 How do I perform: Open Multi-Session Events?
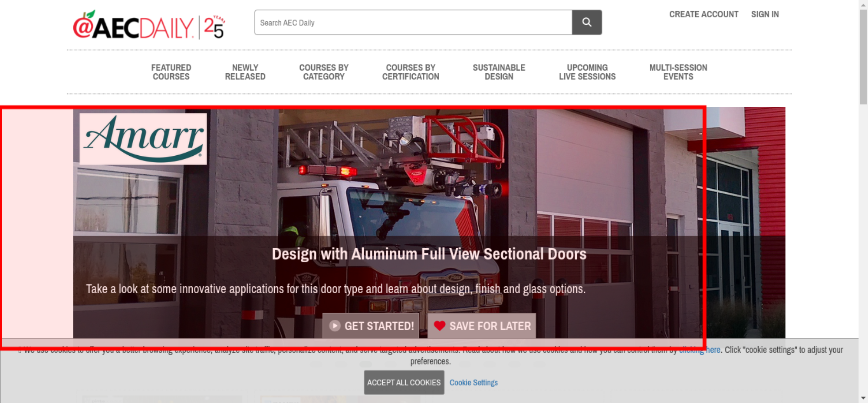(678, 72)
